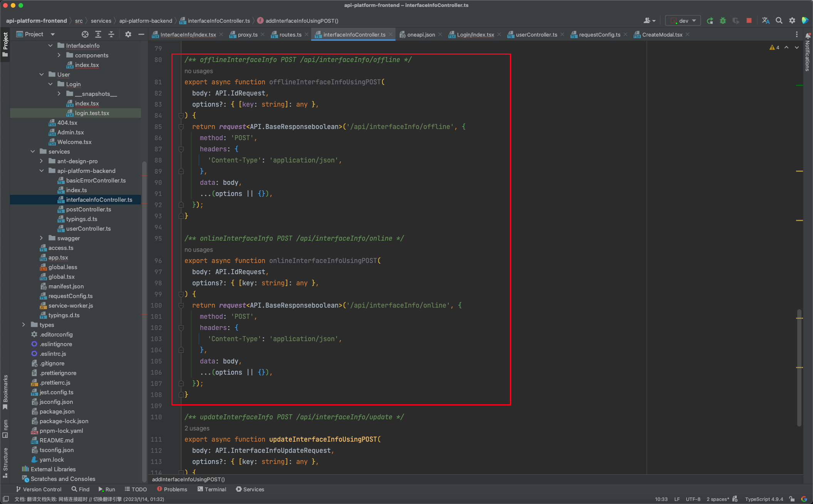Open the dev run configuration dropdown

[684, 21]
